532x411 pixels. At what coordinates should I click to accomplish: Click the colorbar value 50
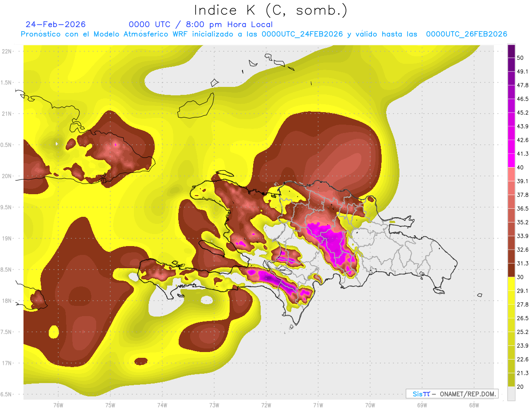[521, 58]
